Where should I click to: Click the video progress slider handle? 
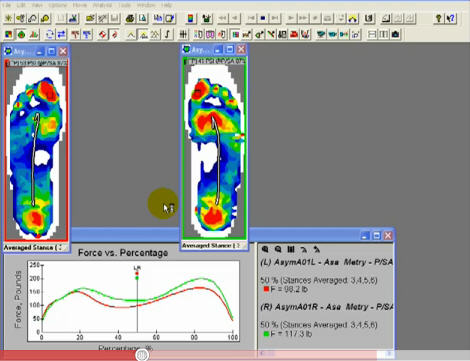click(x=142, y=355)
